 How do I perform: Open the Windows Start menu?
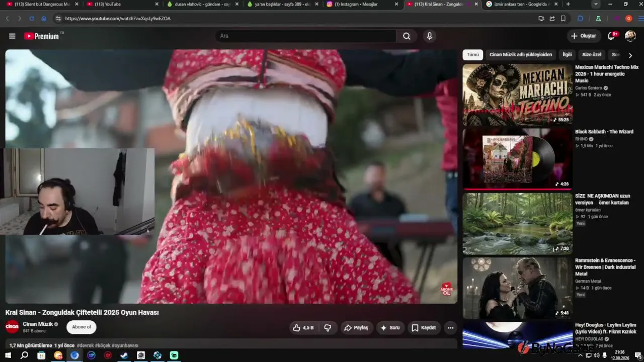click(8, 355)
